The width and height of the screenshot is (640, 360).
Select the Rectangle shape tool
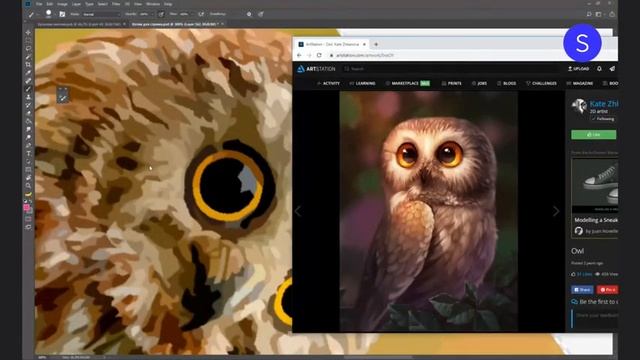click(x=28, y=169)
